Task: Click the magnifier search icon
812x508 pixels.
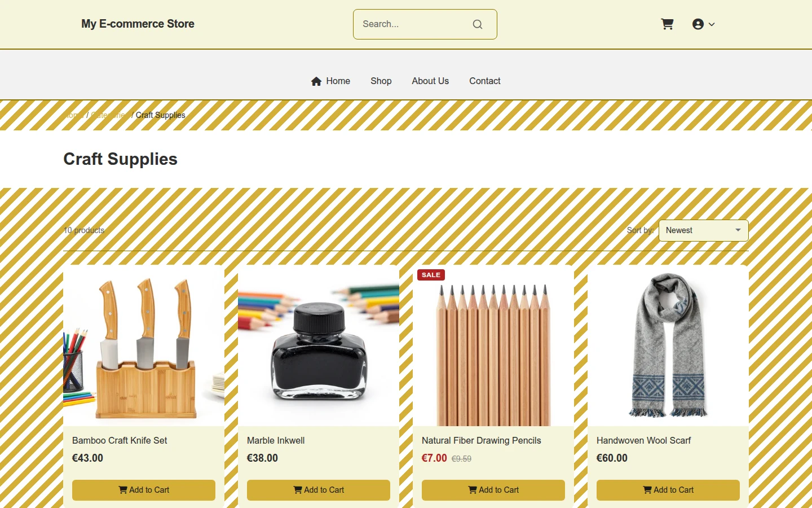Action: pyautogui.click(x=478, y=24)
